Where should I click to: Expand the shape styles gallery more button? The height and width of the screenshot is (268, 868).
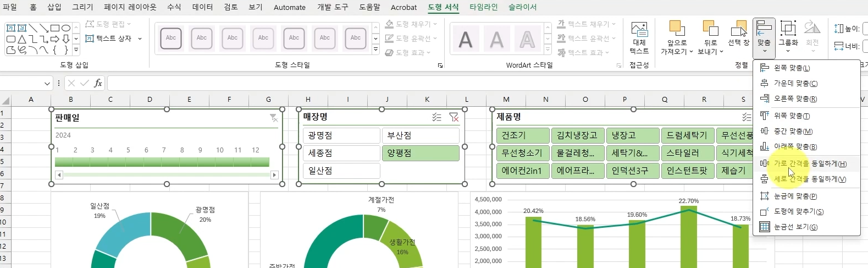tap(375, 50)
